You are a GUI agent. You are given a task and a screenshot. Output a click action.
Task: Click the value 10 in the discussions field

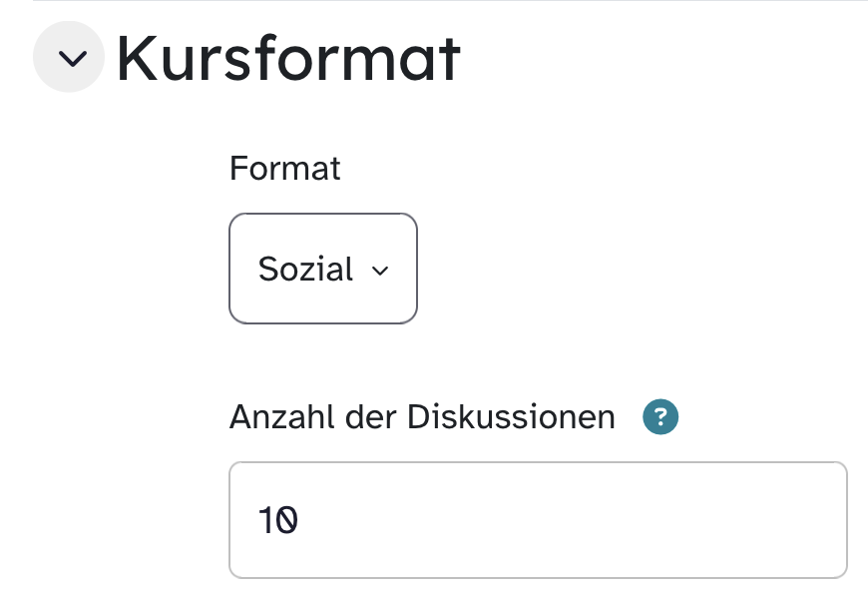coord(278,520)
